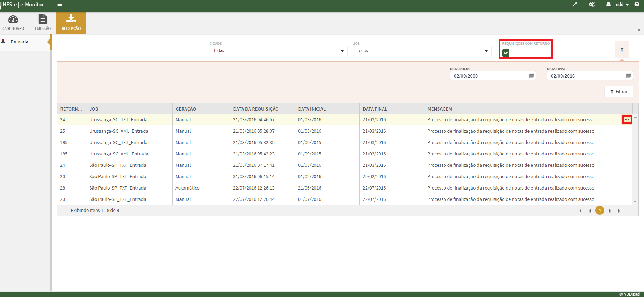This screenshot has height=298, width=644.
Task: Switch to the Dashboard tab
Action: pos(13,23)
